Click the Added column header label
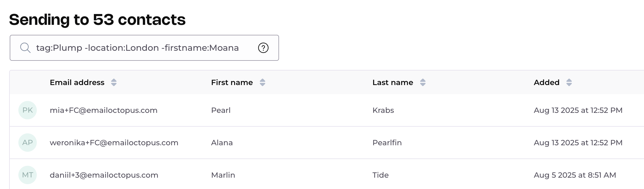Screen dimensions: 644x189 pos(546,82)
